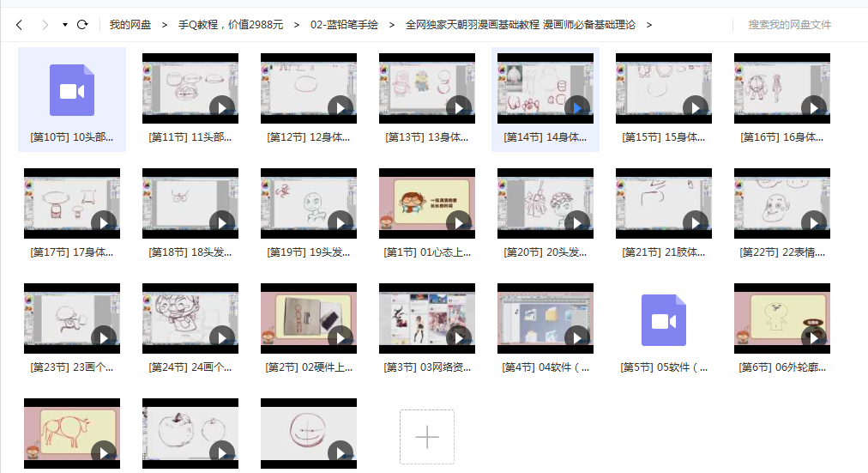
Task: Select the file name [第23节] 23画个...
Action: point(72,367)
